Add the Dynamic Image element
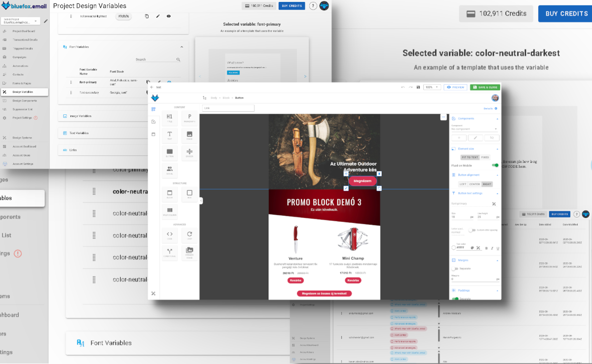The width and height of the screenshot is (592, 364). 189,253
